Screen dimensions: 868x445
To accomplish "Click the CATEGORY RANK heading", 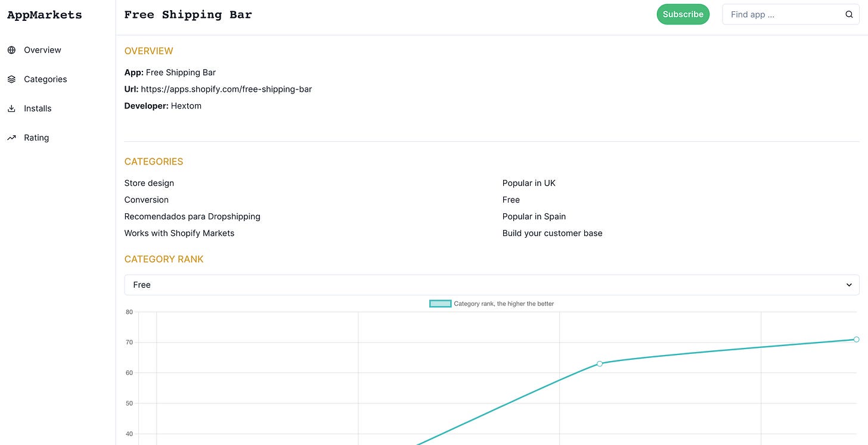I will pyautogui.click(x=164, y=259).
